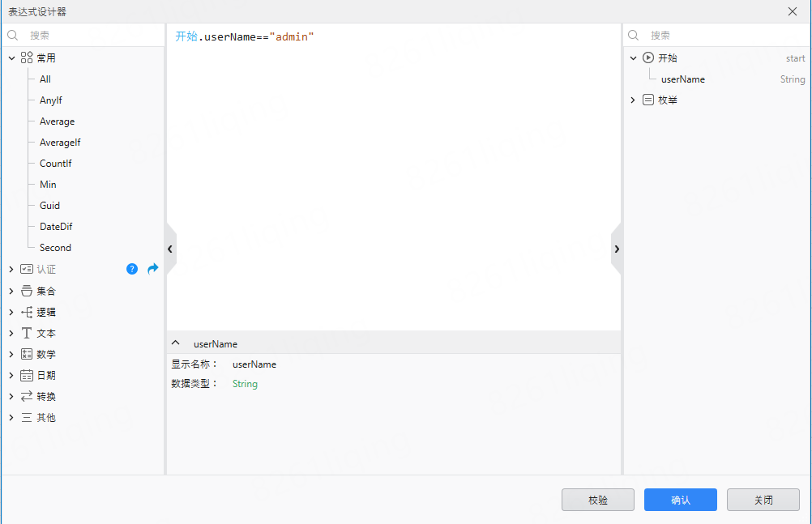Collapse the 常用 function group

click(x=11, y=58)
